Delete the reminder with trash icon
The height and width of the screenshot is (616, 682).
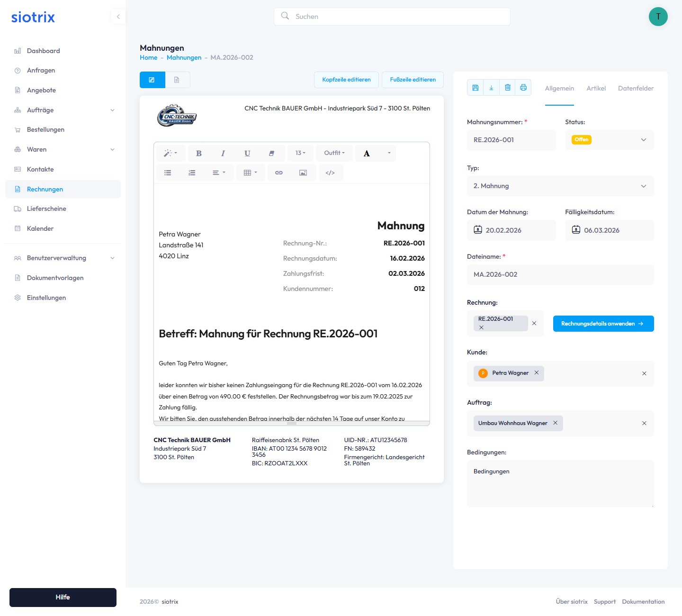click(x=507, y=88)
